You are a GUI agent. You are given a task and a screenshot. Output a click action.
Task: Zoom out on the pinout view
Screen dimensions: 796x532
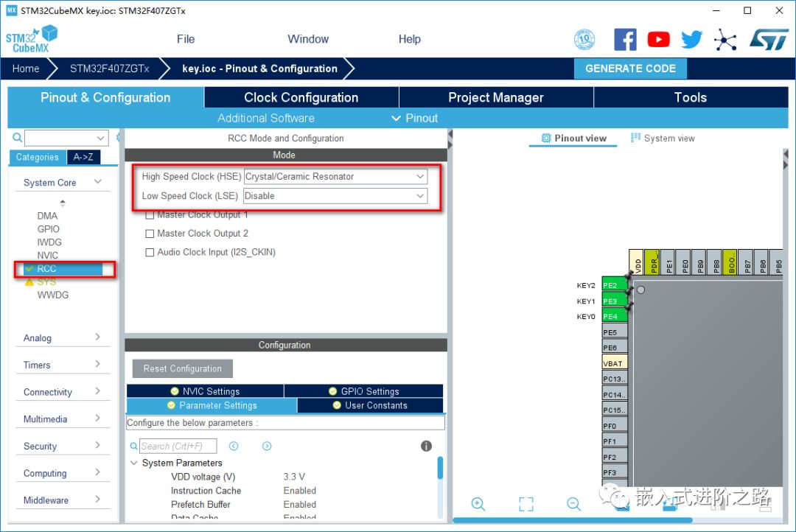[x=573, y=503]
